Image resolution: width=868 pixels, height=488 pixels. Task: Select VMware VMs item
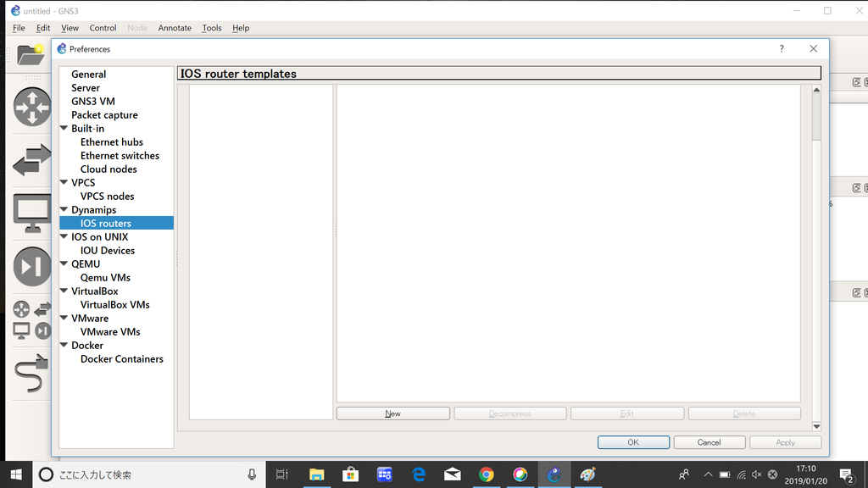(110, 331)
